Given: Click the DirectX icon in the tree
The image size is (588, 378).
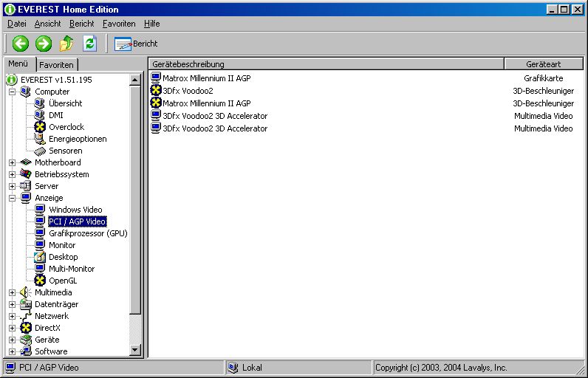Looking at the screenshot, I should (26, 328).
